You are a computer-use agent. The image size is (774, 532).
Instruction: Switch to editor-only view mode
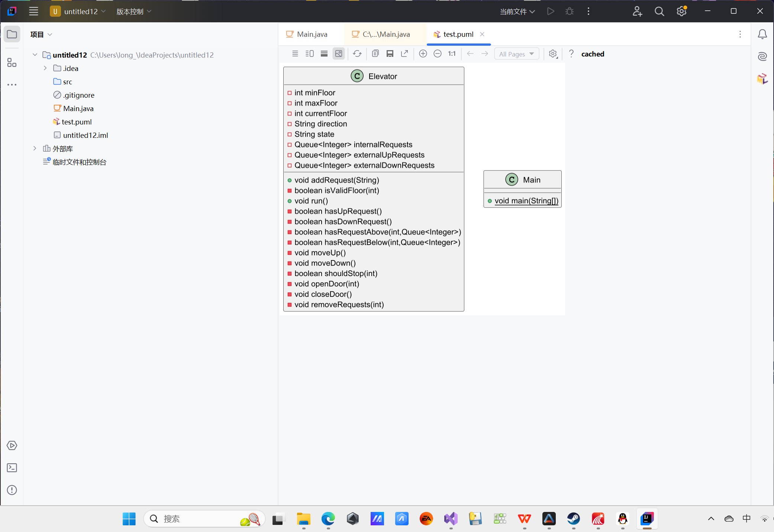pyautogui.click(x=295, y=54)
